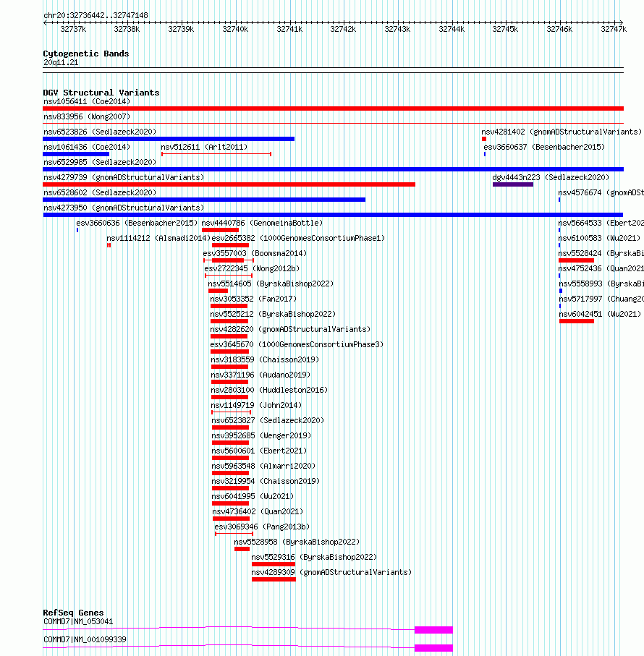The image size is (644, 656).
Task: Select nsv3053352 (Fan2017) label
Action: 253,299
